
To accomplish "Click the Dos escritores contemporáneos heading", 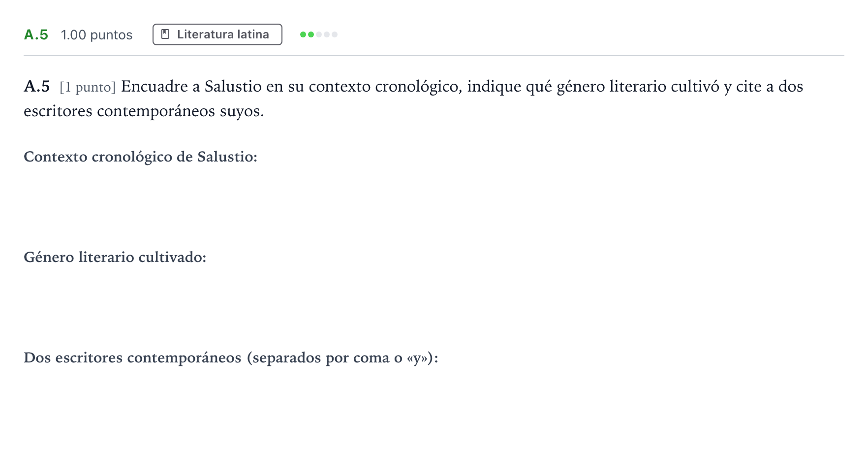I will coord(231,358).
